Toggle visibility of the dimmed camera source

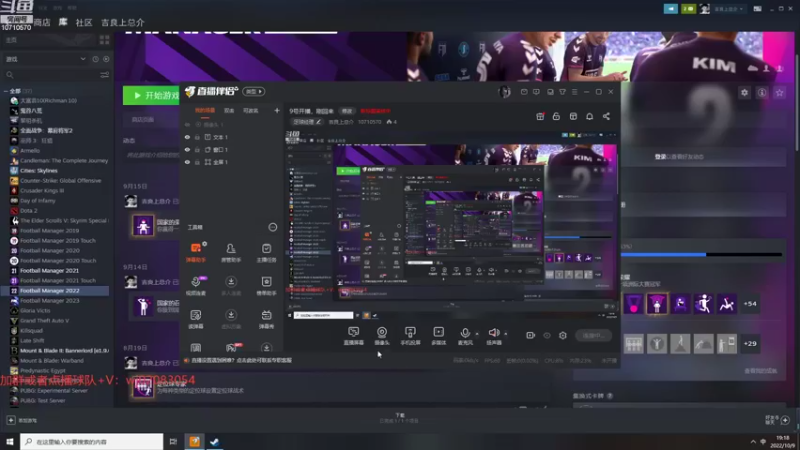(187, 124)
